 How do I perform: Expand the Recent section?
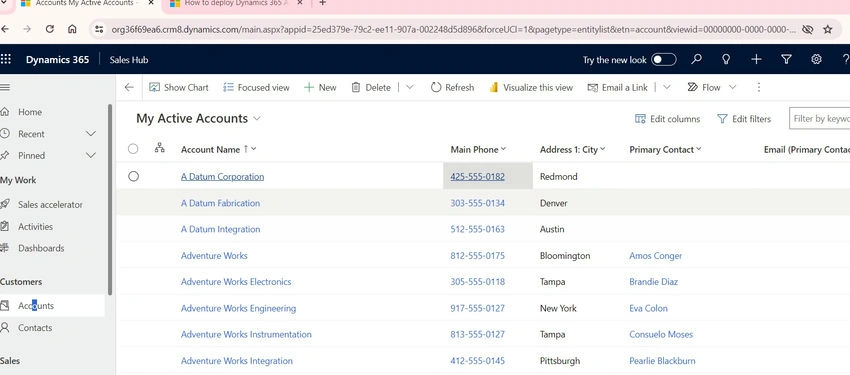91,134
